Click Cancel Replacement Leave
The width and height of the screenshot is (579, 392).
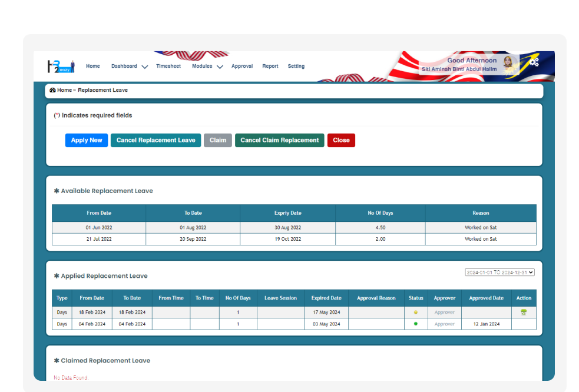[155, 140]
